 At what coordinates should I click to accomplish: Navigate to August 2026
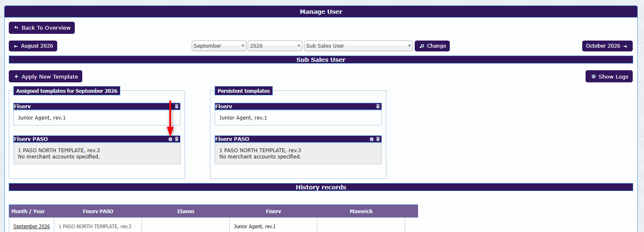coord(33,46)
